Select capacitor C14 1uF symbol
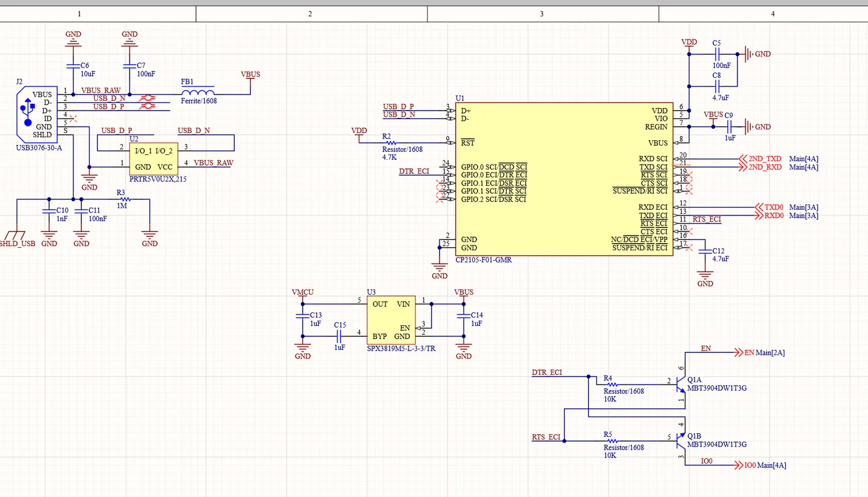Image resolution: width=868 pixels, height=497 pixels. (x=464, y=316)
